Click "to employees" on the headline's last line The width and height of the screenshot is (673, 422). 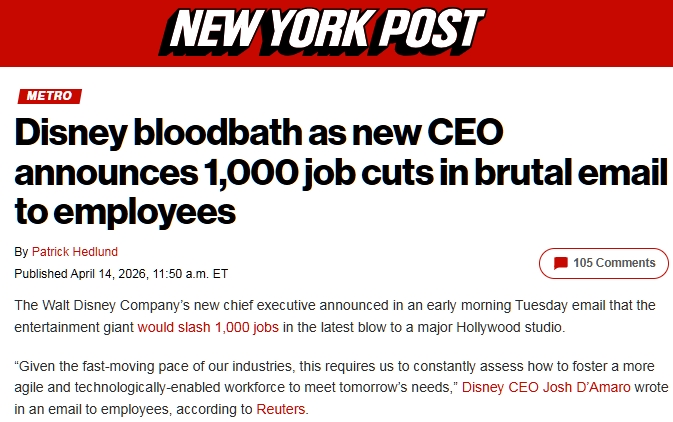[125, 210]
